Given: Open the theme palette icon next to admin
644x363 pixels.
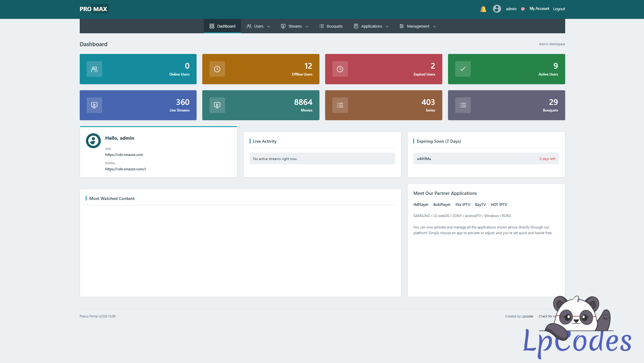Looking at the screenshot, I should (523, 9).
